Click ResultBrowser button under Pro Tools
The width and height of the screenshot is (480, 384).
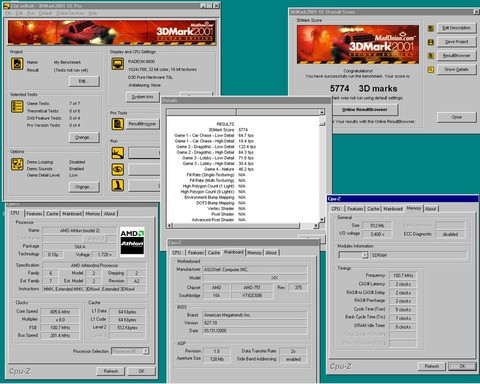point(142,124)
